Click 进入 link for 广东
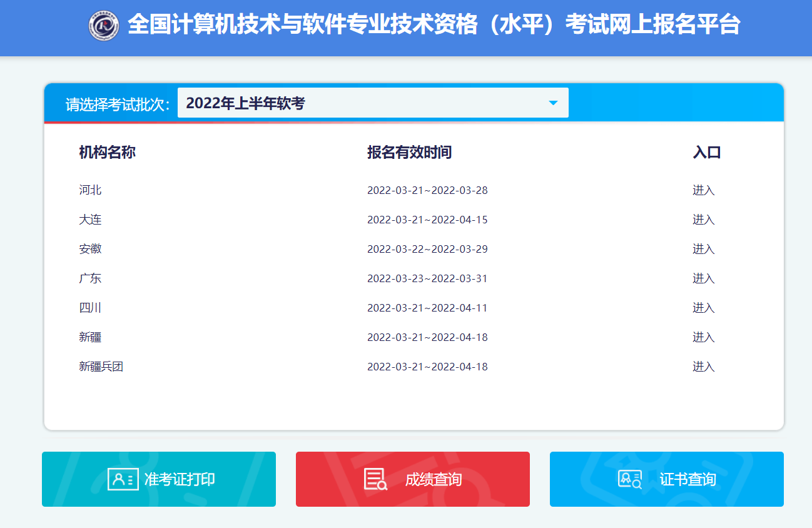The height and width of the screenshot is (528, 812). (x=703, y=278)
